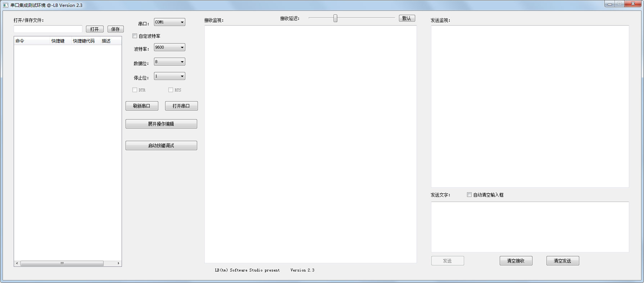Click inside the 发送监视 area
This screenshot has width=644, height=283.
coord(530,106)
